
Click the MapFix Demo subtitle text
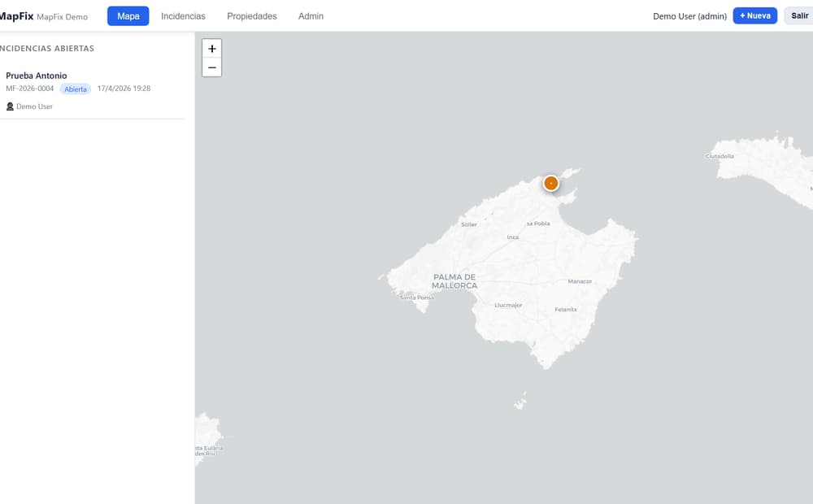pyautogui.click(x=63, y=16)
